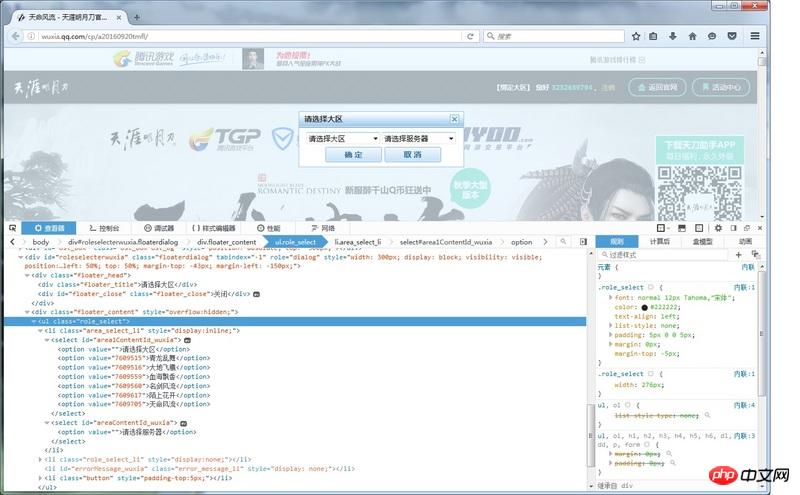Close the 天命风流 browser tab

(118, 17)
